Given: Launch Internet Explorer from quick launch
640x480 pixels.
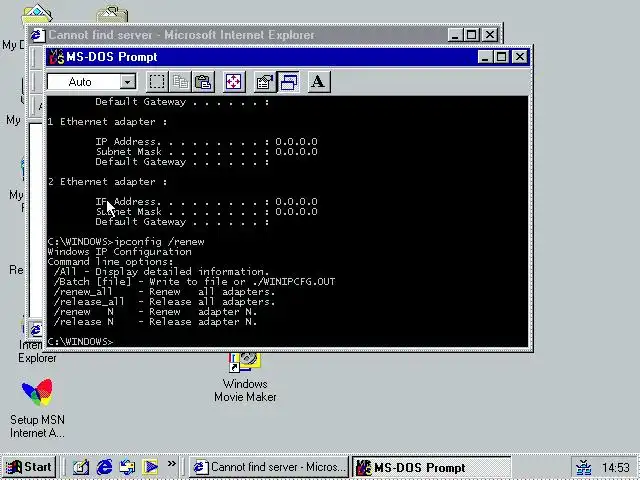Looking at the screenshot, I should coord(104,467).
